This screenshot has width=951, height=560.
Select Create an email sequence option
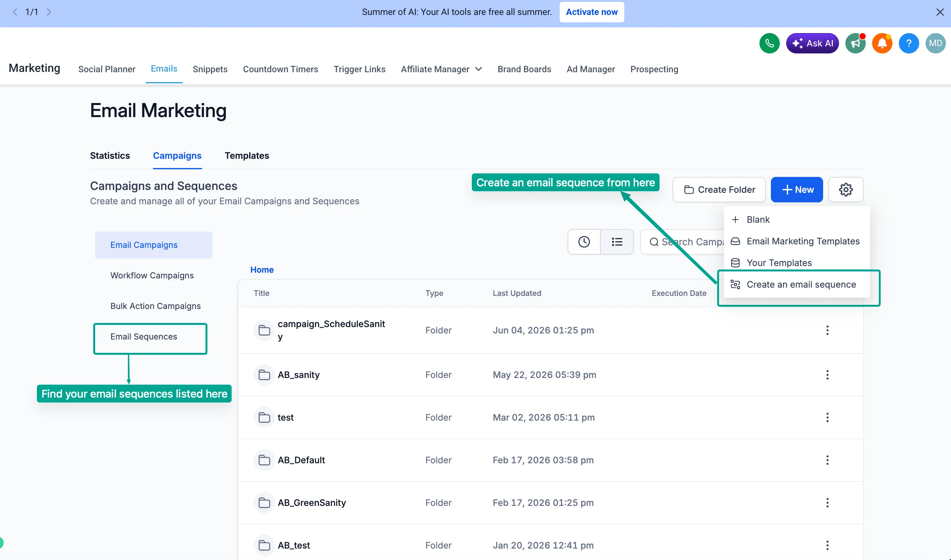tap(796, 284)
